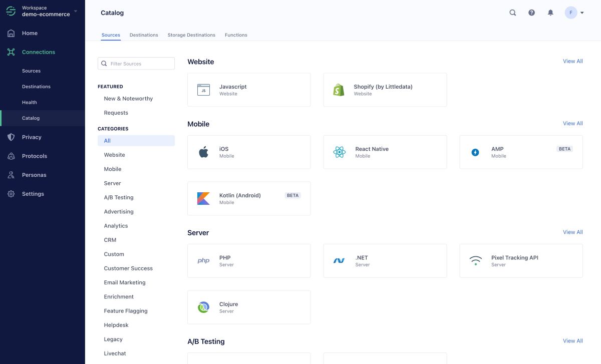
Task: Click the notifications bell icon
Action: click(x=550, y=13)
